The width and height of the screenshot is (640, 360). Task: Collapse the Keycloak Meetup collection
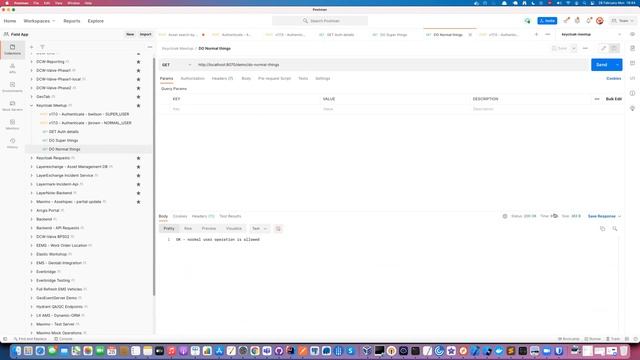[31, 106]
